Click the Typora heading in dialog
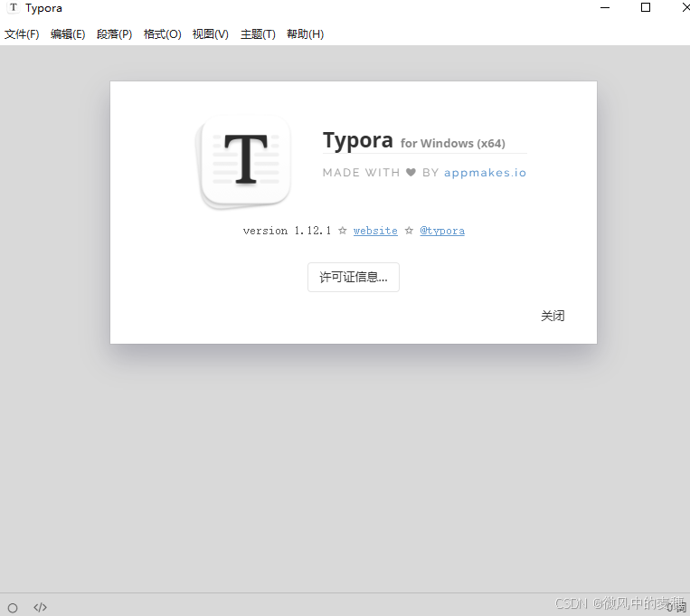 click(358, 140)
